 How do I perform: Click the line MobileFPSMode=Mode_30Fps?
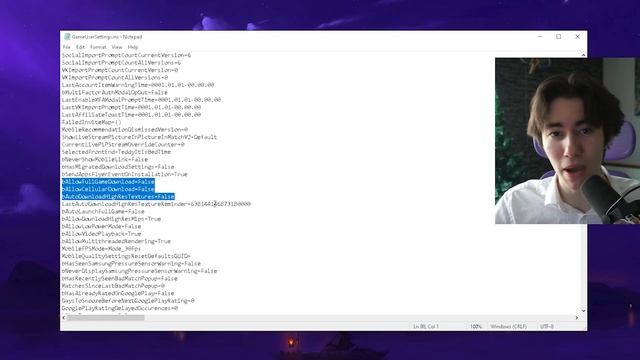pos(101,249)
